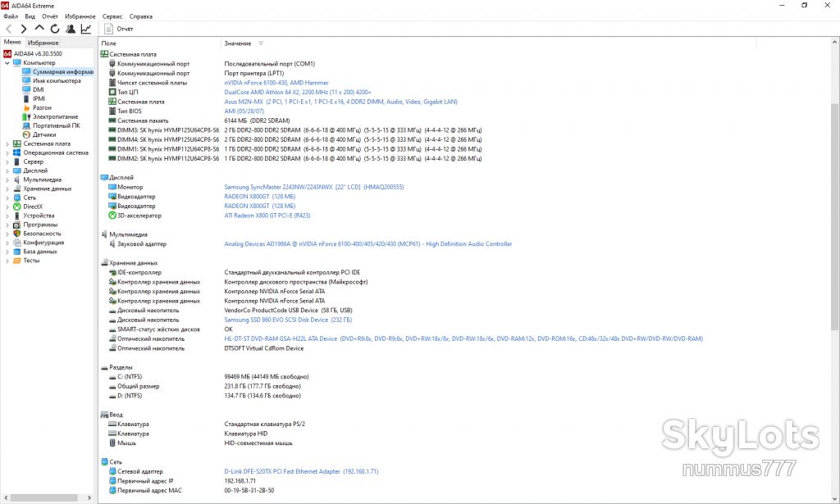Viewport: 840px width, 504px height.
Task: Open the Samsung SyncMaster 2243NW monitor link
Action: click(x=314, y=188)
